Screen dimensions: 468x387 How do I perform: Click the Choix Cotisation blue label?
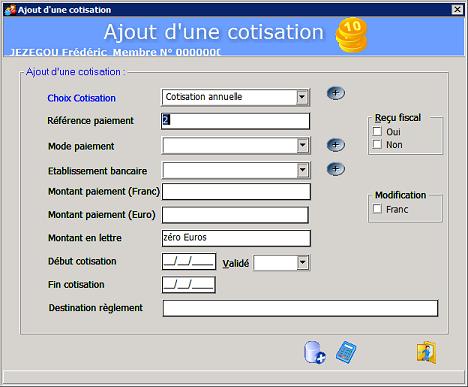(x=82, y=98)
